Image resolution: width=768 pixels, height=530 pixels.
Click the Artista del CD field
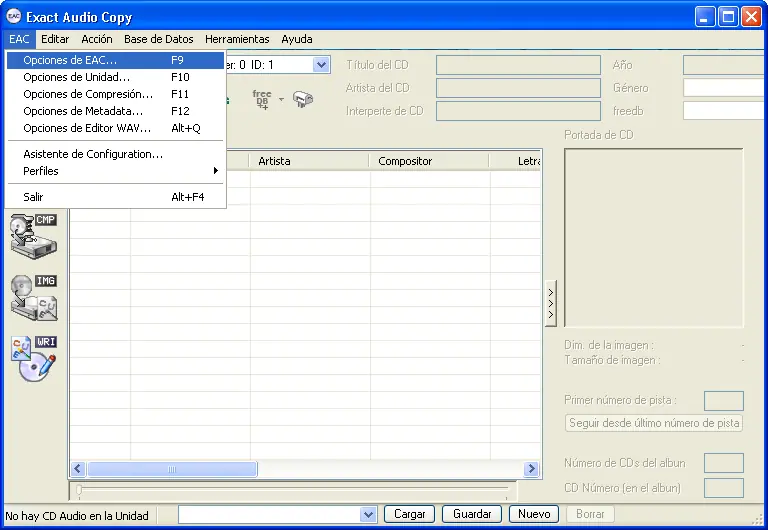pyautogui.click(x=518, y=88)
